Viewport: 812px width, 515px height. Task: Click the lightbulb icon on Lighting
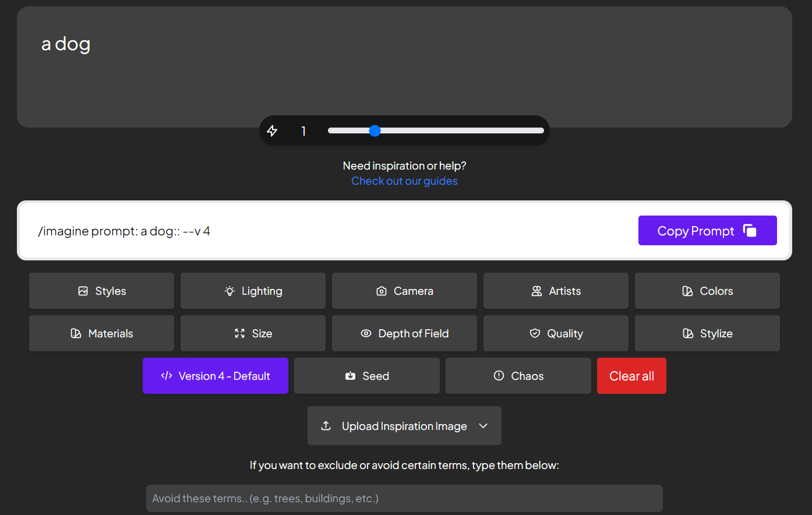tap(230, 291)
